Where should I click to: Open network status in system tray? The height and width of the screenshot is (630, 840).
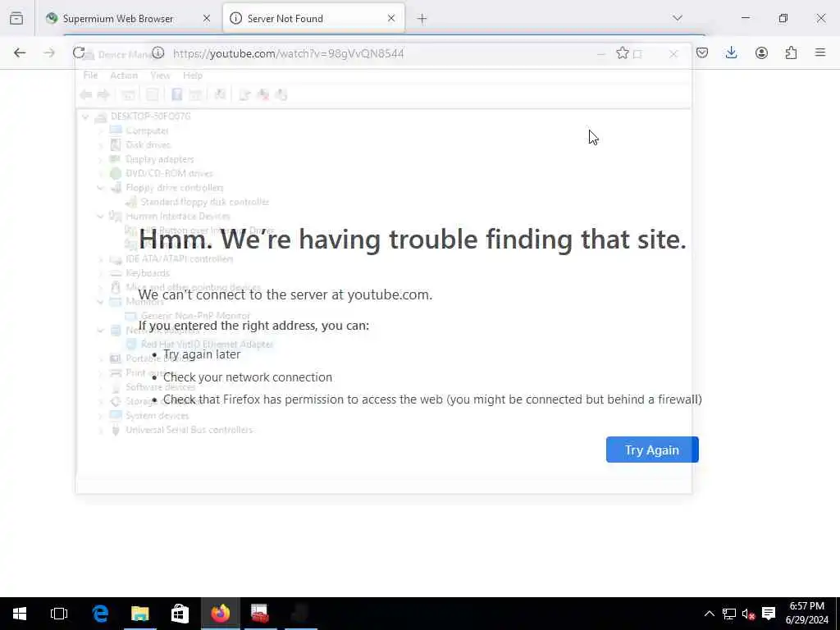pyautogui.click(x=728, y=614)
